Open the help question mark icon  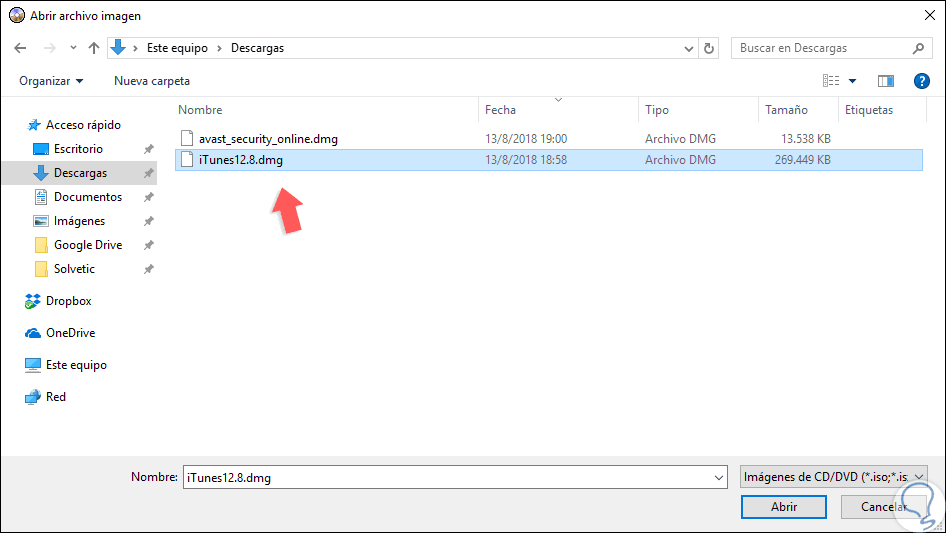point(921,81)
